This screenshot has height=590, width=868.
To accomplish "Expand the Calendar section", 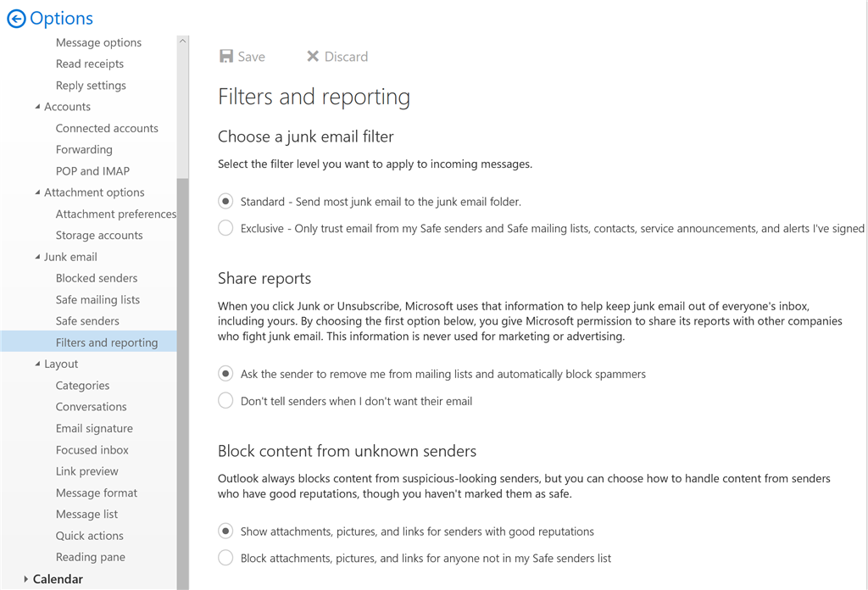I will tap(26, 579).
